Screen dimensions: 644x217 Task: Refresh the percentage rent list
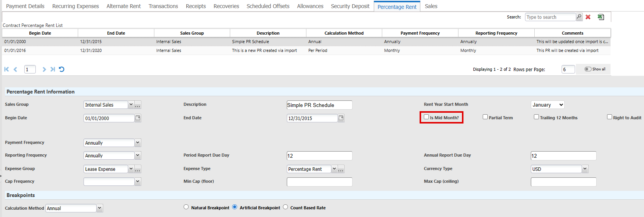tap(62, 69)
